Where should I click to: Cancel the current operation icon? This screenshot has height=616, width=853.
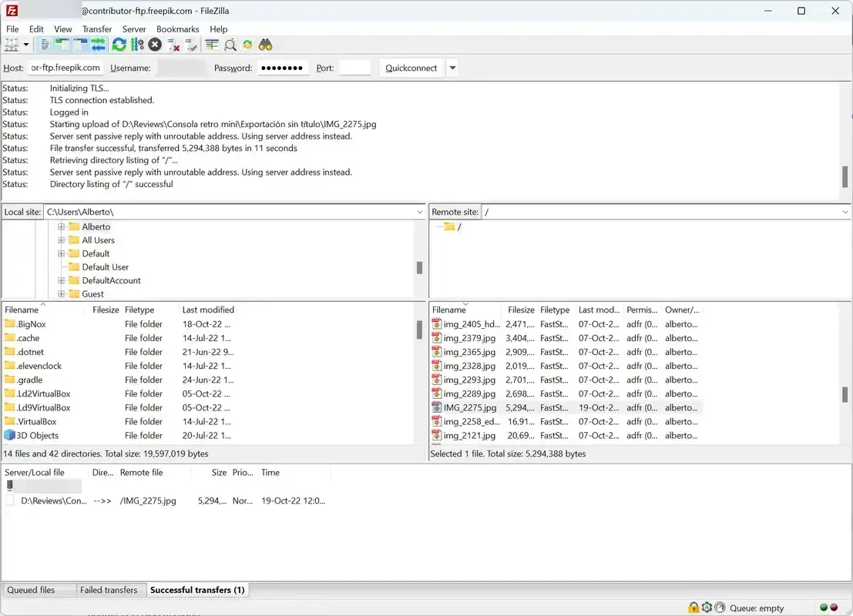pos(155,45)
